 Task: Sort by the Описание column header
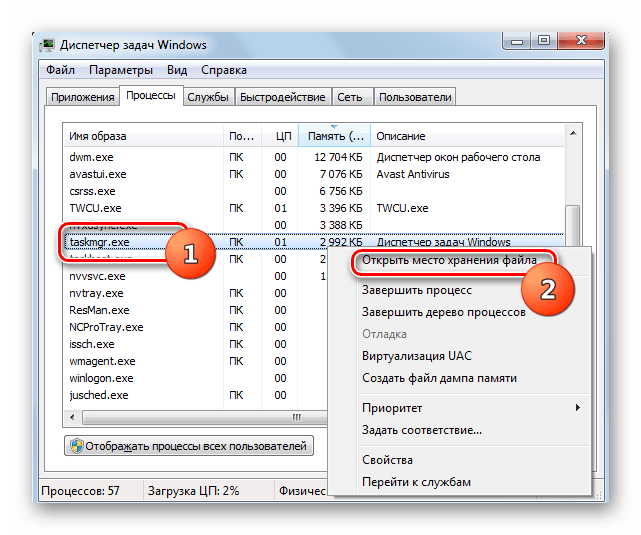[x=467, y=136]
